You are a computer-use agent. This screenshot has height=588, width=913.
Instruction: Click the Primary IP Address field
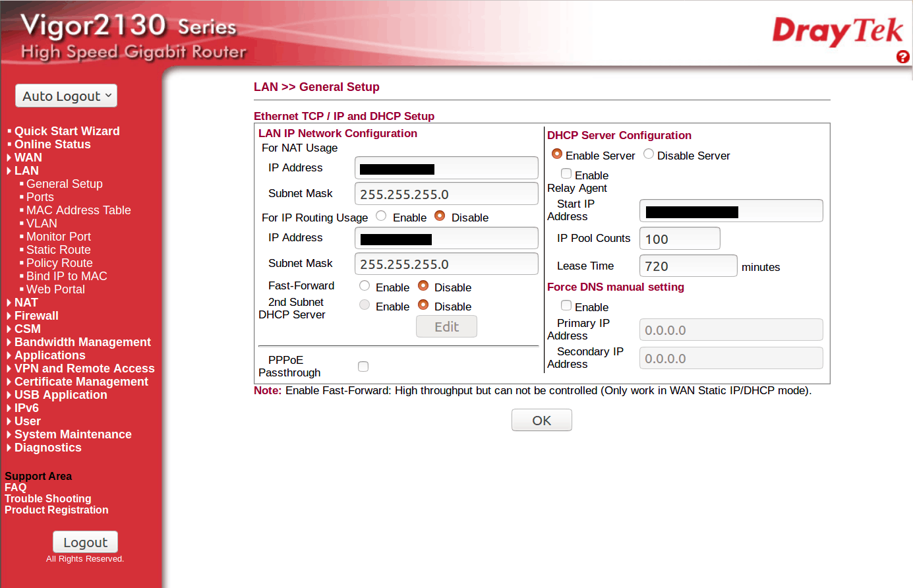(x=731, y=330)
